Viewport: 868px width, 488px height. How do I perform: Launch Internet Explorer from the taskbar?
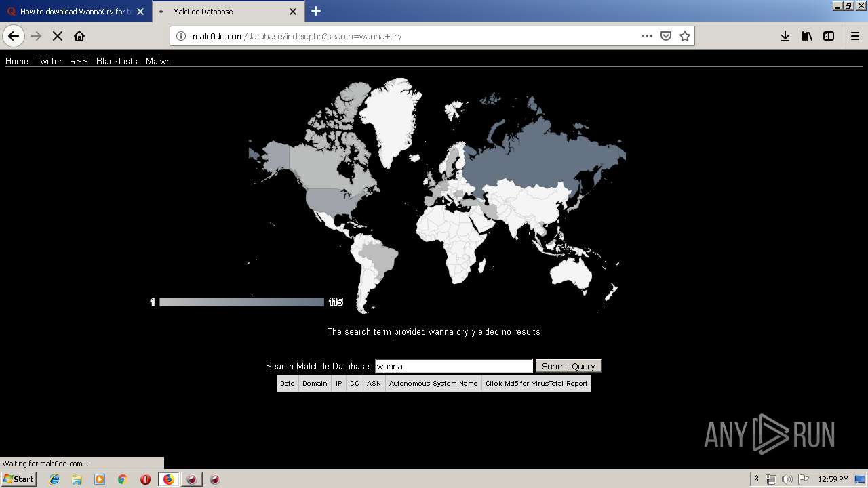54,479
